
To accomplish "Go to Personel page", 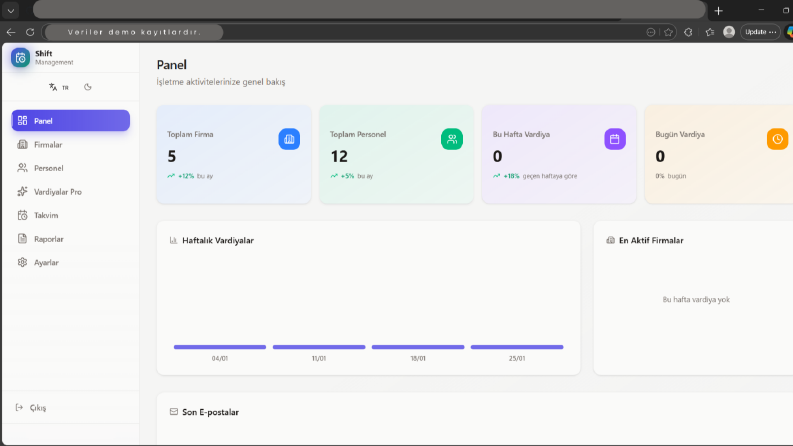I will point(70,168).
